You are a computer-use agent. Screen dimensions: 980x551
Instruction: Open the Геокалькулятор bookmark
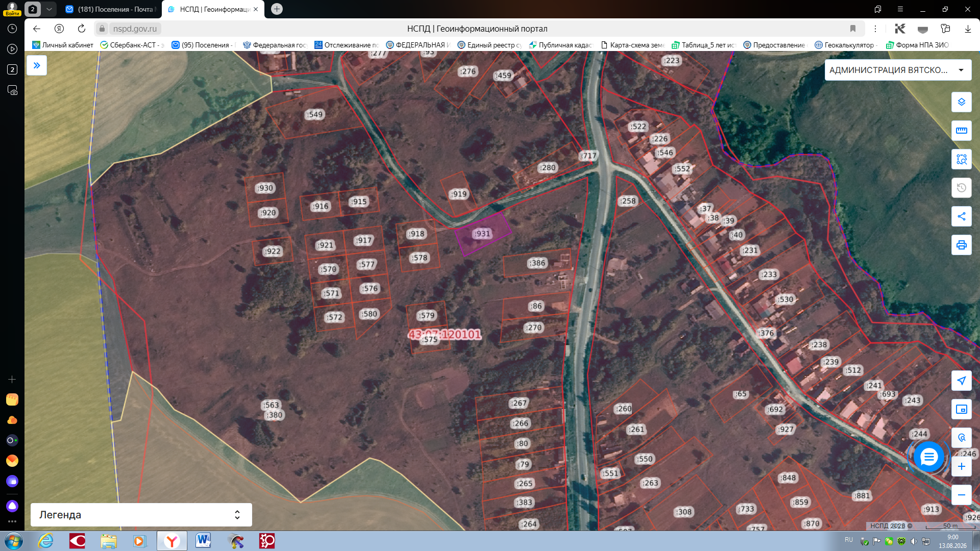tap(845, 45)
